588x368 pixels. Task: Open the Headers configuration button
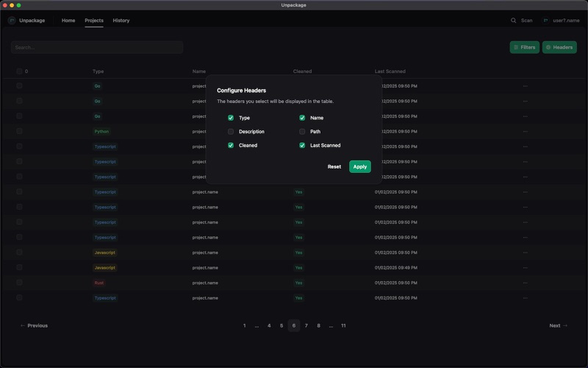559,47
